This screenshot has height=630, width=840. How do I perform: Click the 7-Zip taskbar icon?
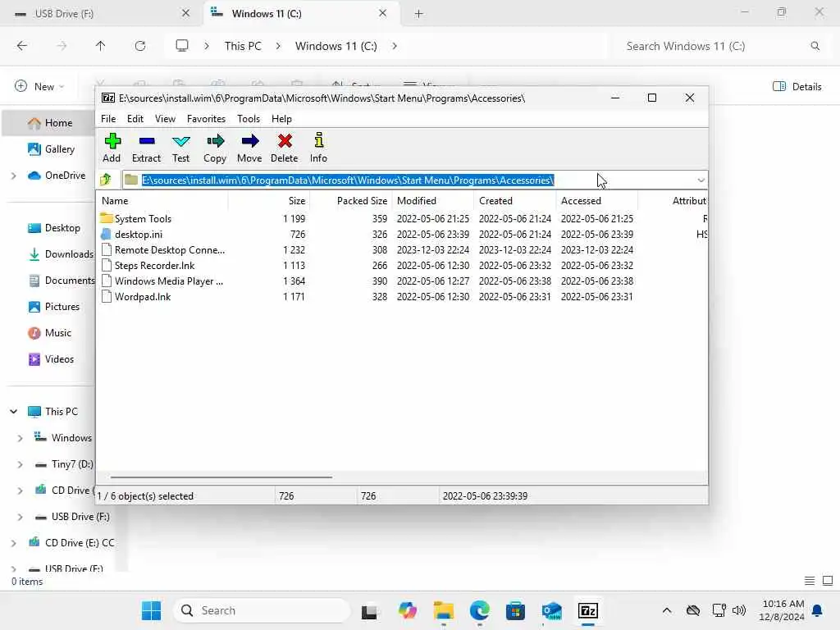pyautogui.click(x=587, y=610)
